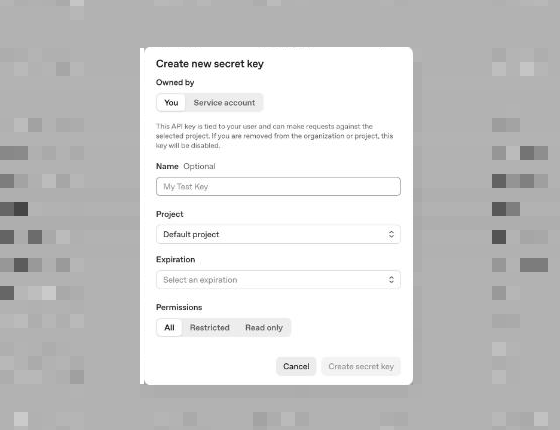Viewport: 560px width, 430px height.
Task: Choose All permissions
Action: point(169,328)
